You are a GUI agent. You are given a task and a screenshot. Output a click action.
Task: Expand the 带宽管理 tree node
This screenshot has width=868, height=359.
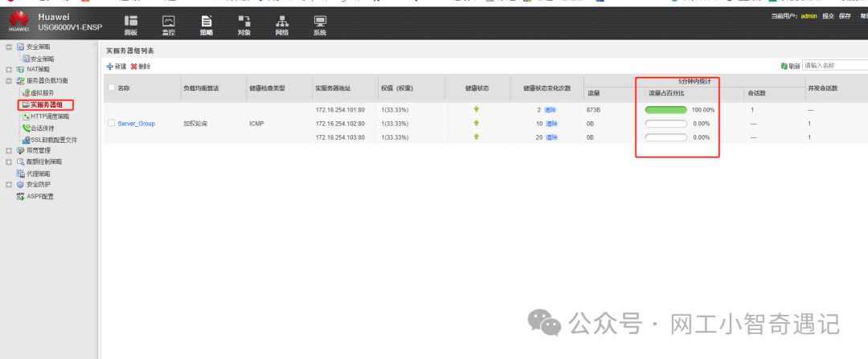point(9,150)
